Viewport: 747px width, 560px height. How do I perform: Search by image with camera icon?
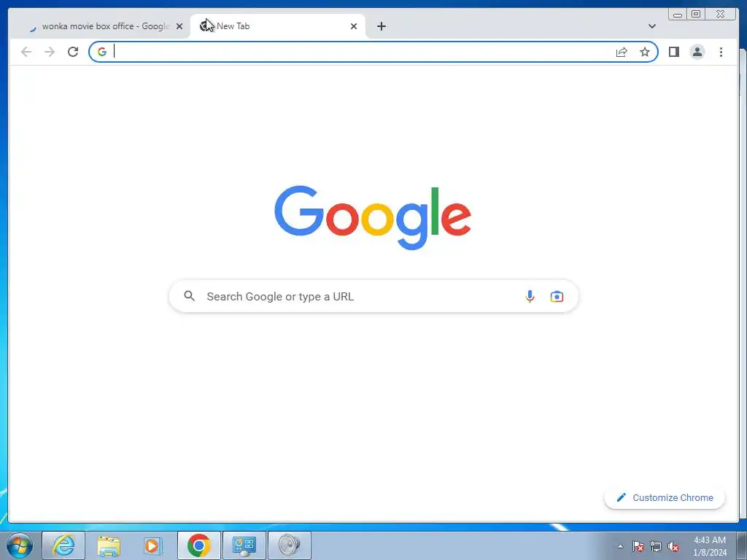(557, 296)
